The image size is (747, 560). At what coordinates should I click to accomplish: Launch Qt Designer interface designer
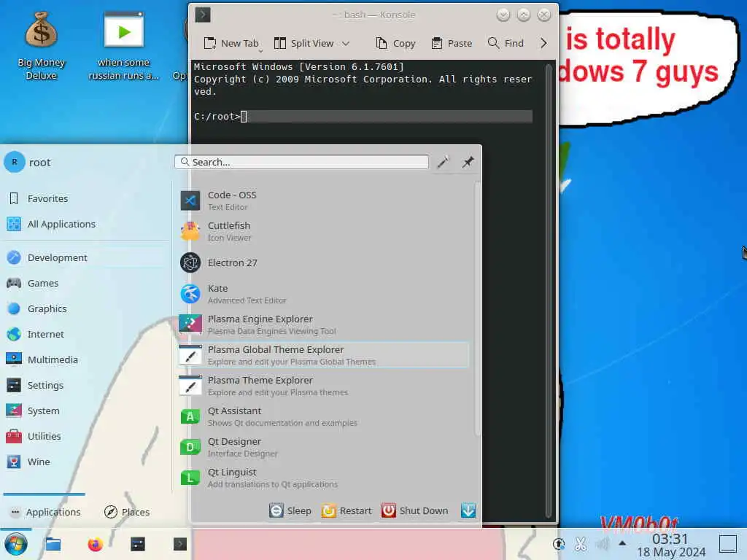pos(324,447)
